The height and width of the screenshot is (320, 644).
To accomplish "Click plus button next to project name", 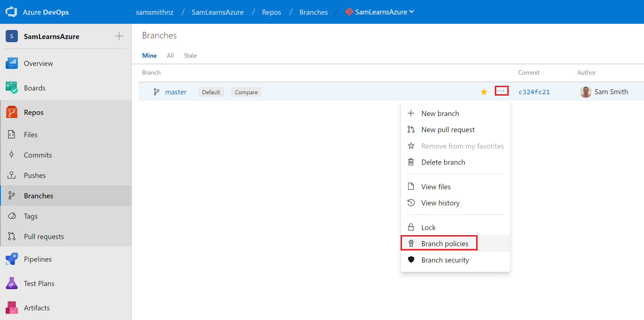I will pyautogui.click(x=119, y=36).
